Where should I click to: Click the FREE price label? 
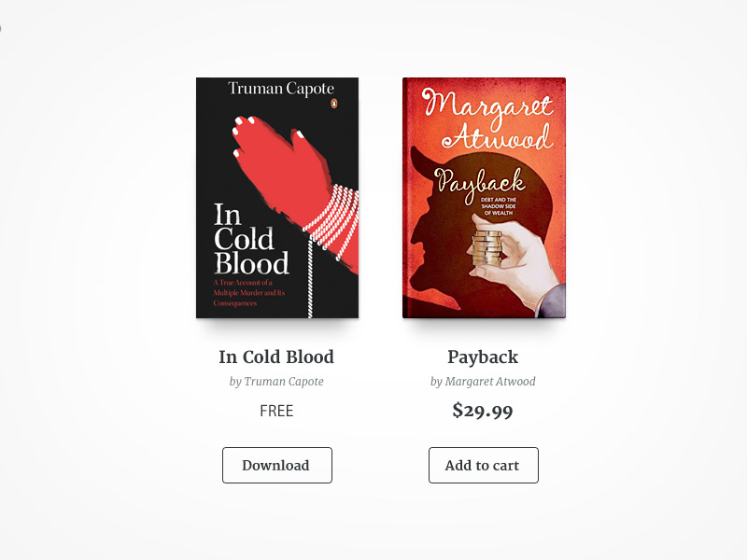point(276,411)
